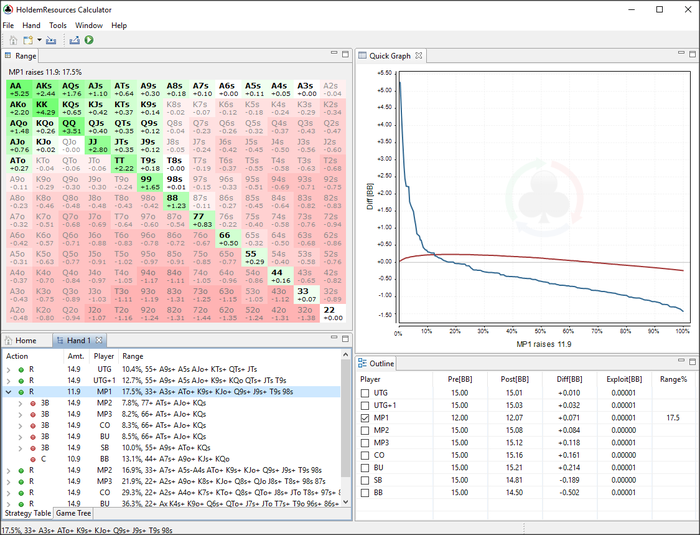Maximize the Range panel

pos(345,54)
